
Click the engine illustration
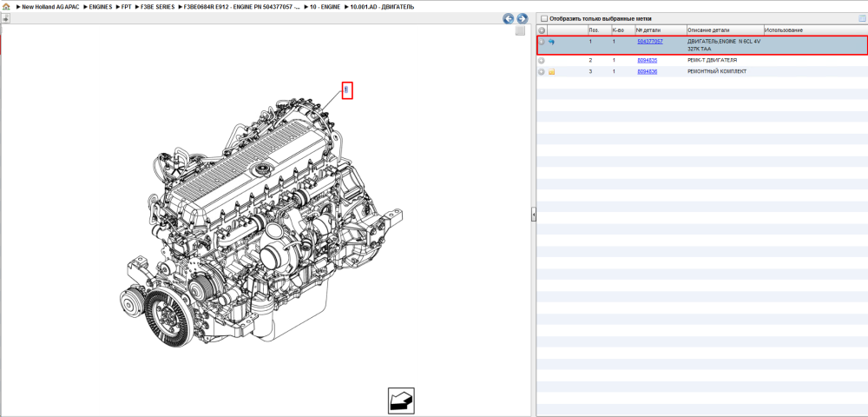(x=260, y=222)
